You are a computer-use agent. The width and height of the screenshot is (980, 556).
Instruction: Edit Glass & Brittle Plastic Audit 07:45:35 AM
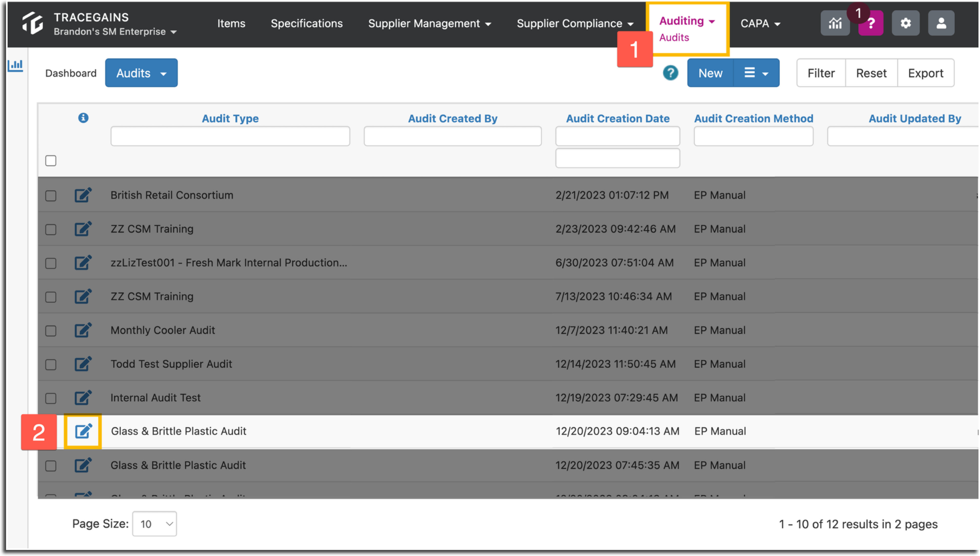(83, 465)
